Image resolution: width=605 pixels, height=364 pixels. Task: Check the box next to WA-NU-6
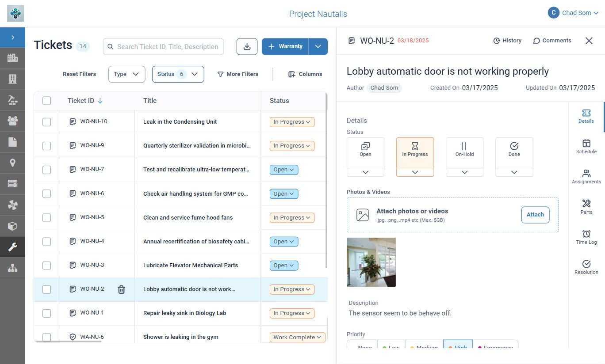point(46,337)
